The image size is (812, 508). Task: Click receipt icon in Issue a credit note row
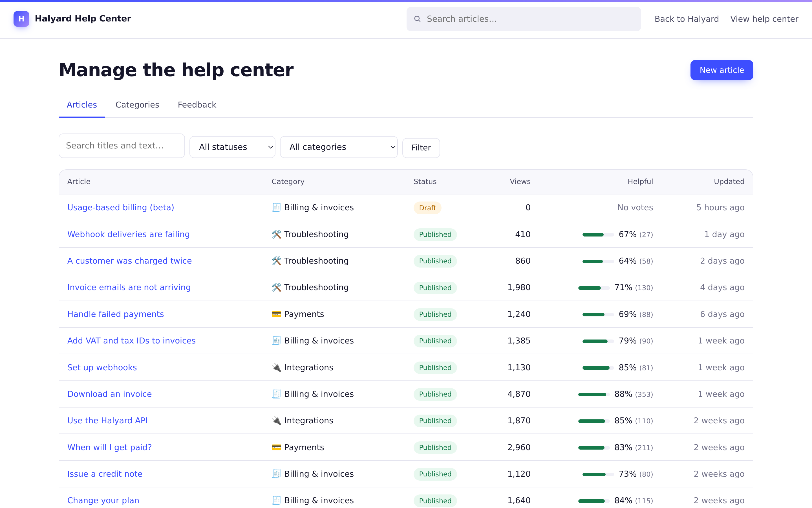pyautogui.click(x=276, y=474)
